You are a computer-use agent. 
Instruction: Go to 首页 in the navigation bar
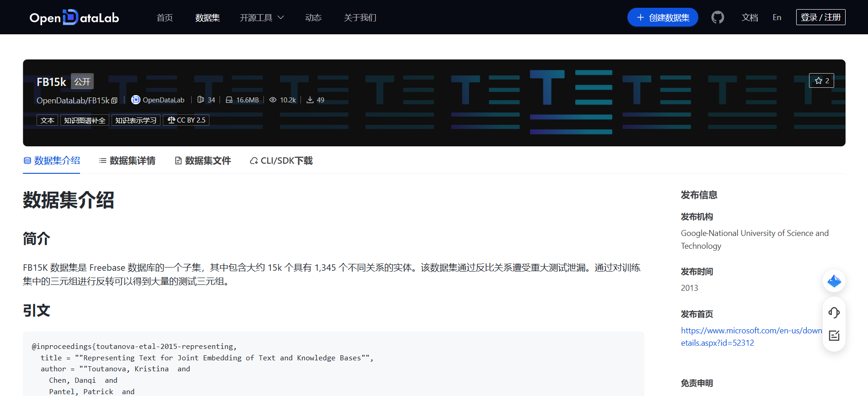pos(165,17)
